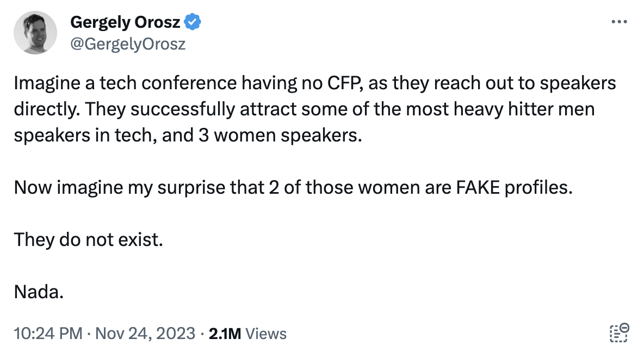
Task: Click the dashed document icon with minus circle
Action: point(619,333)
